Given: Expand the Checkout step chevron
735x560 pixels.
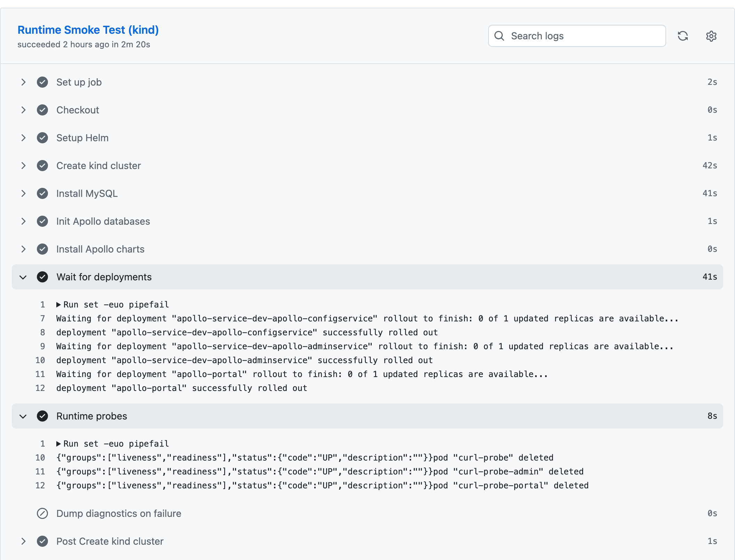Looking at the screenshot, I should point(23,110).
